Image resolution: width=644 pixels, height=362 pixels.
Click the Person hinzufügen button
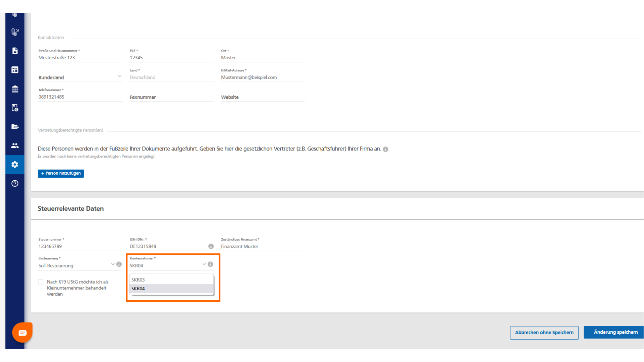point(61,173)
